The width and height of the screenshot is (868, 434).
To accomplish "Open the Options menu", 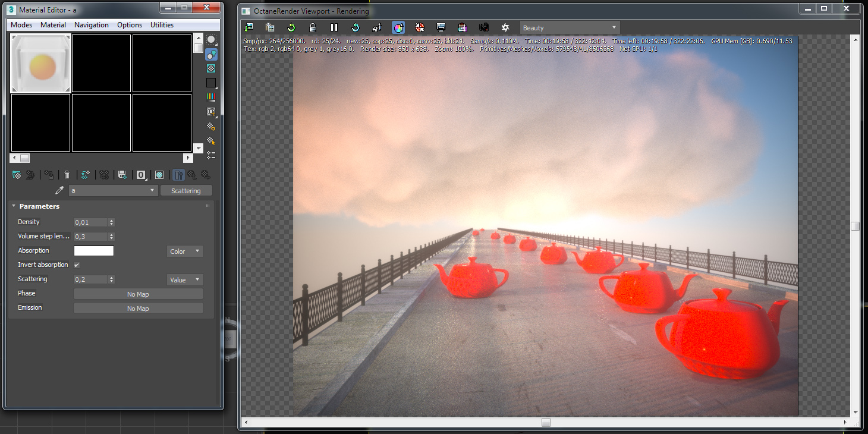I will click(x=130, y=25).
